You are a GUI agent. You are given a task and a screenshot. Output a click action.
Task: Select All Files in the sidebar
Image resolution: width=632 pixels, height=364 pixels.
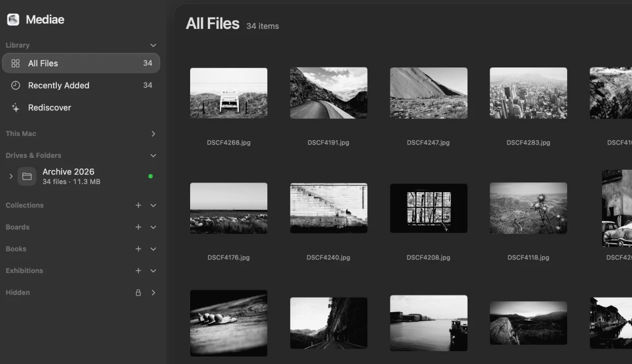pyautogui.click(x=81, y=63)
